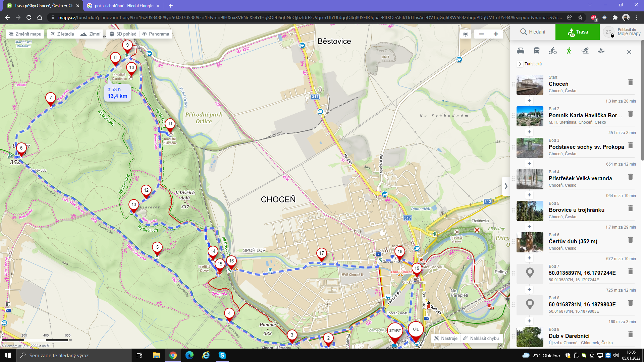Screen dimensions: 644x362
Task: Toggle Zimní winter map layer
Action: [x=91, y=34]
